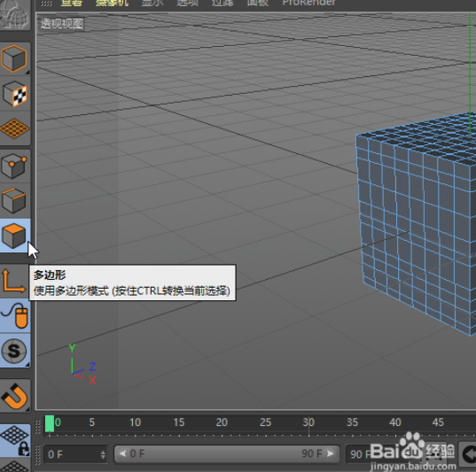Toggle Tweak mode mouse icon
This screenshot has width=476, height=472.
click(14, 315)
